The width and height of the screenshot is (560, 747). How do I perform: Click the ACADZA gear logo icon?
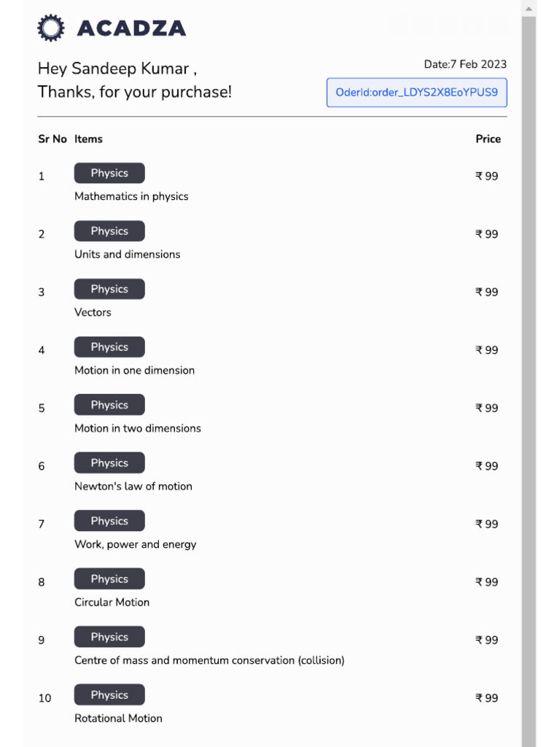tap(51, 28)
